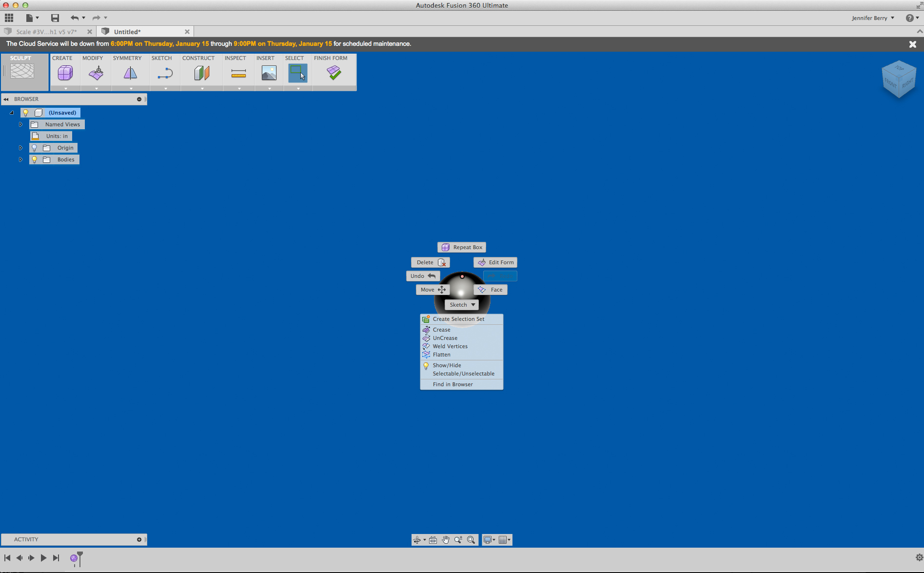Viewport: 924px width, 573px height.
Task: Choose Create Selection Set from context menu
Action: click(x=462, y=319)
